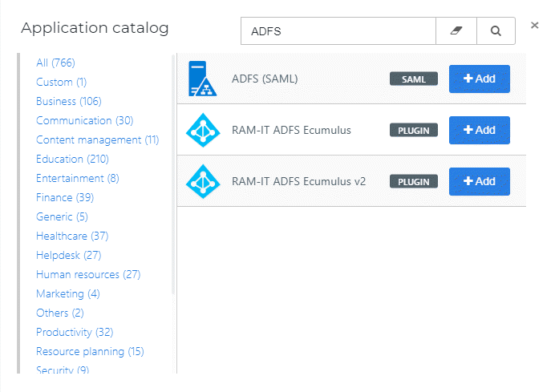Add the RAM-IT ADFS Ecumulus v2 plugin

(x=479, y=181)
